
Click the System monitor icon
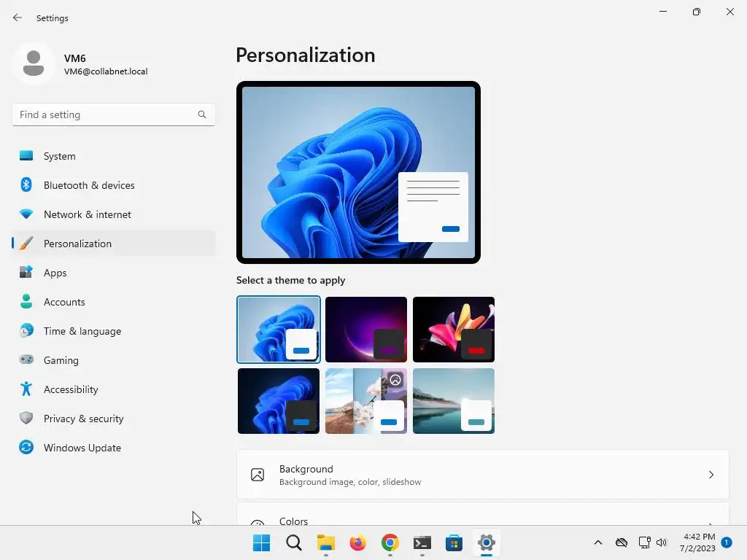point(26,156)
